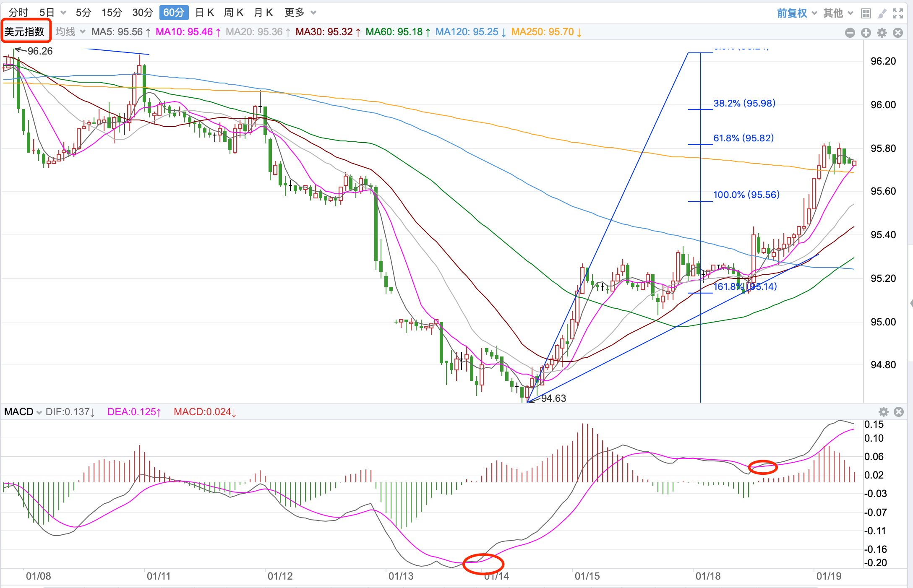Screen dimensions: 913x588
Task: Open MACD indicator settings gear
Action: 884,411
